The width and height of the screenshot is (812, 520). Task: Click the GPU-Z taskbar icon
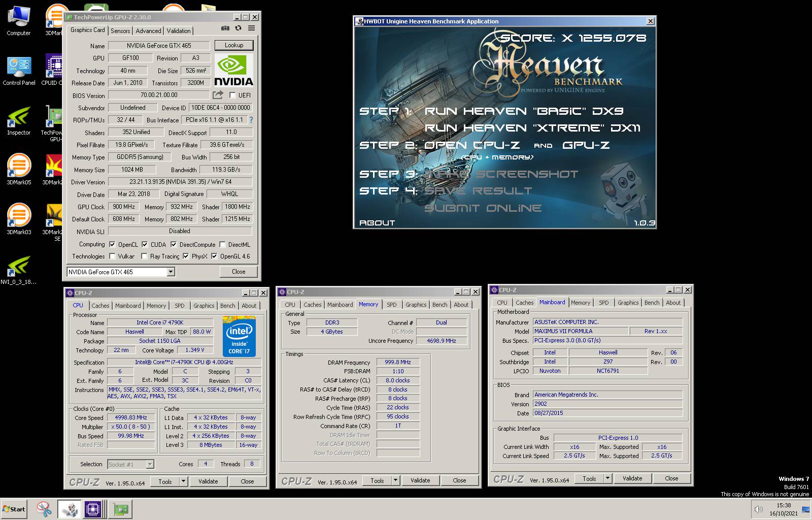(x=120, y=509)
